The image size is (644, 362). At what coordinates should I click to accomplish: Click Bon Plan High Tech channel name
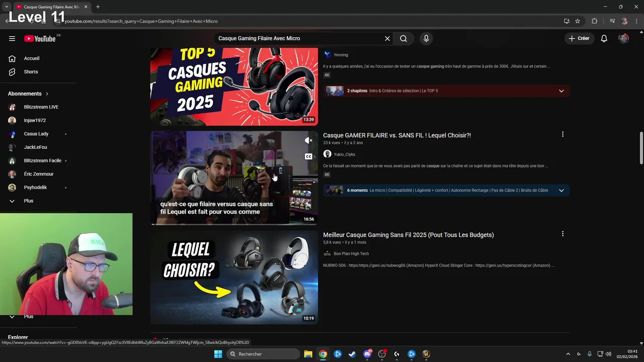pyautogui.click(x=351, y=254)
